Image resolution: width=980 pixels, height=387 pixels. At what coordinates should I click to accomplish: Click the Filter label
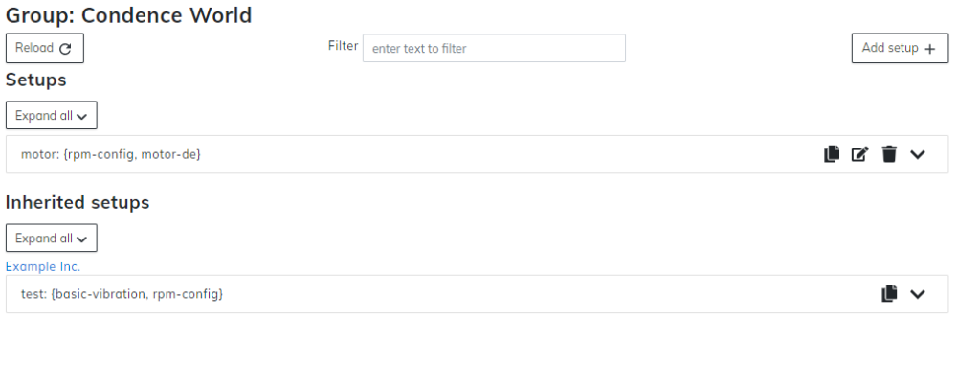pos(344,46)
